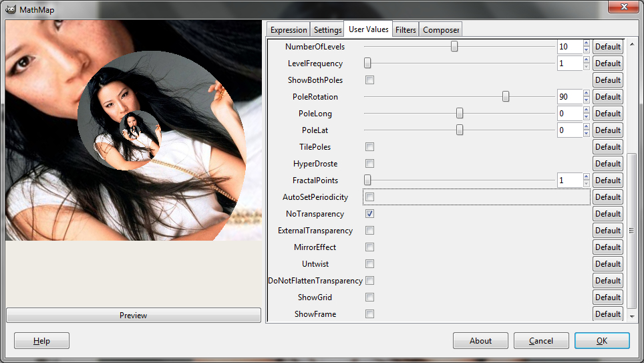This screenshot has width=644, height=363.
Task: Click the NumberOfLevels slider handle
Action: pos(454,46)
